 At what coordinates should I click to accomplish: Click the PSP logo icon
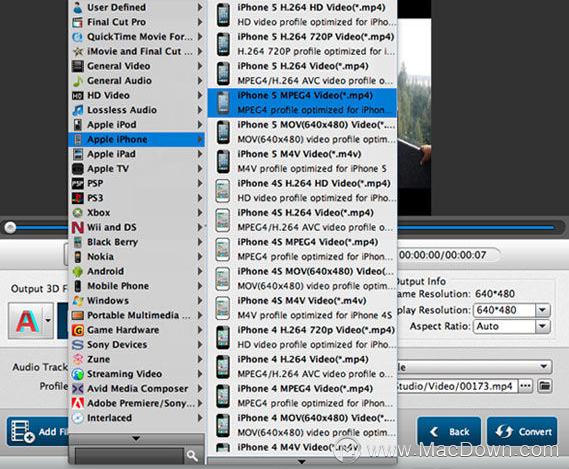tap(78, 183)
